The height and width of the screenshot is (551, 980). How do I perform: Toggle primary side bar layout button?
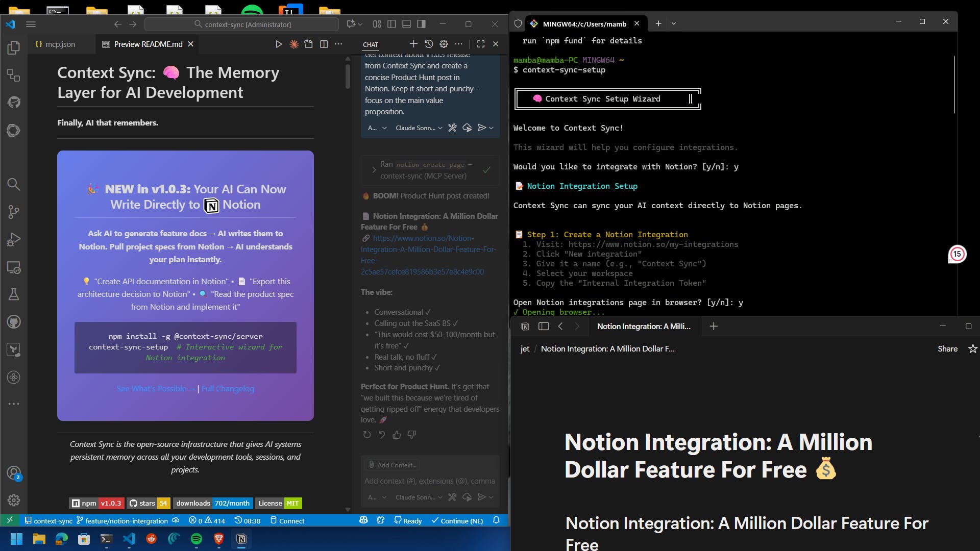391,24
